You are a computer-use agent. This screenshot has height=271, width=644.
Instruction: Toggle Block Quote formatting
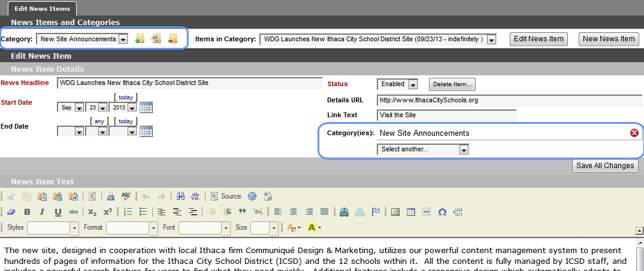pos(242,212)
